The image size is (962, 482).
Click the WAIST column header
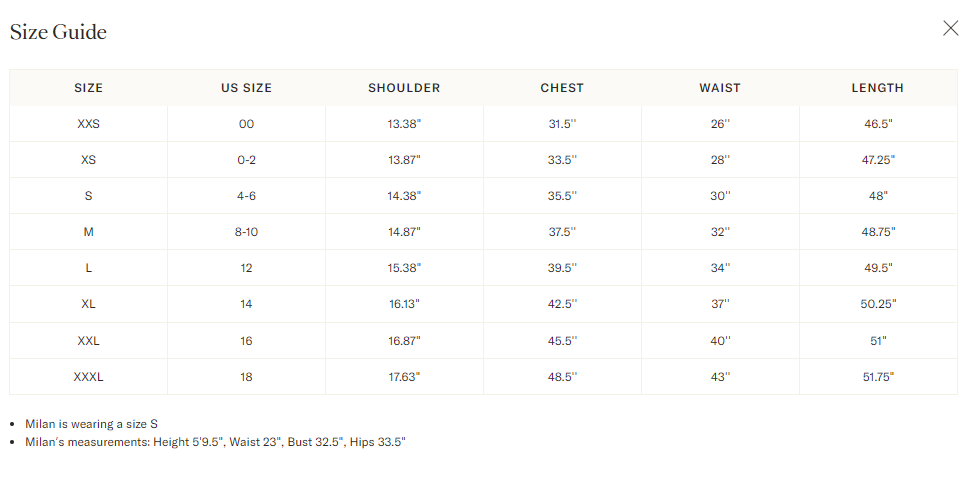[x=720, y=88]
